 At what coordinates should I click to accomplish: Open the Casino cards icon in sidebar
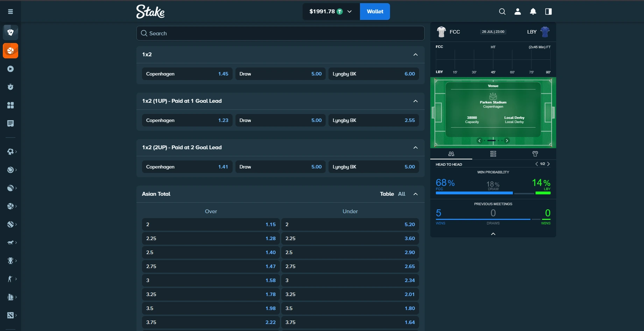tap(10, 33)
